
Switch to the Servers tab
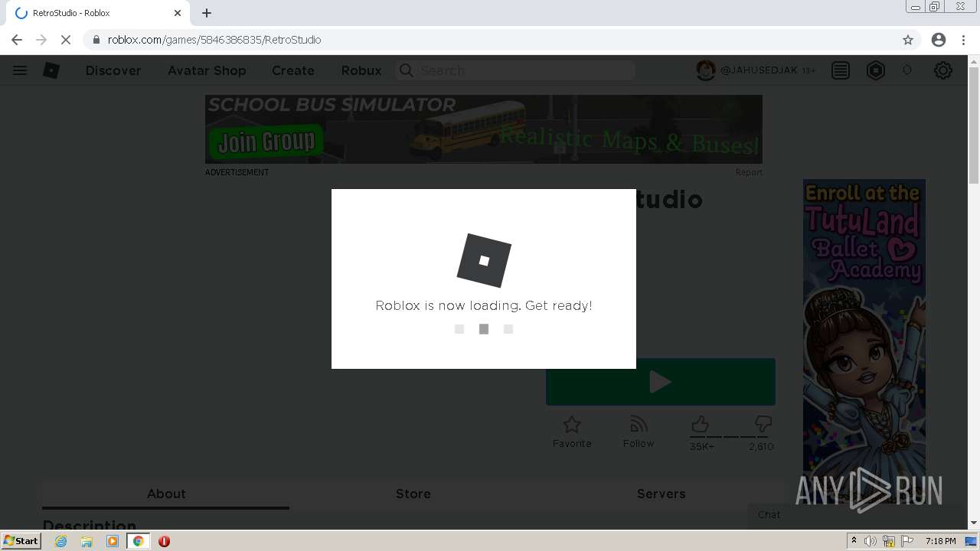[661, 494]
